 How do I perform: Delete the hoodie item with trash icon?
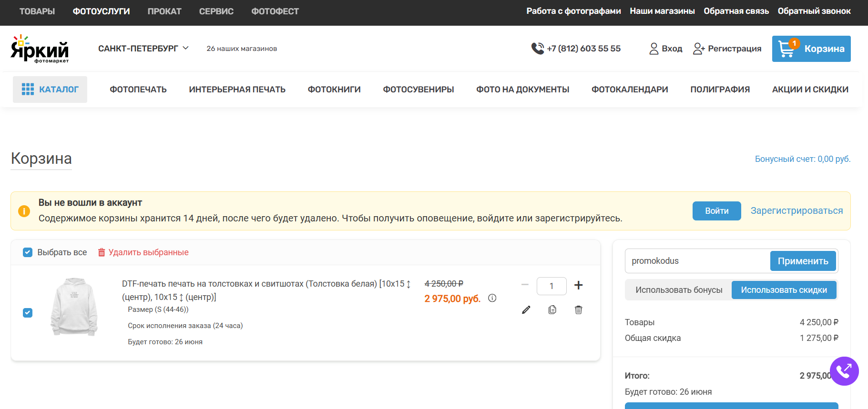578,310
